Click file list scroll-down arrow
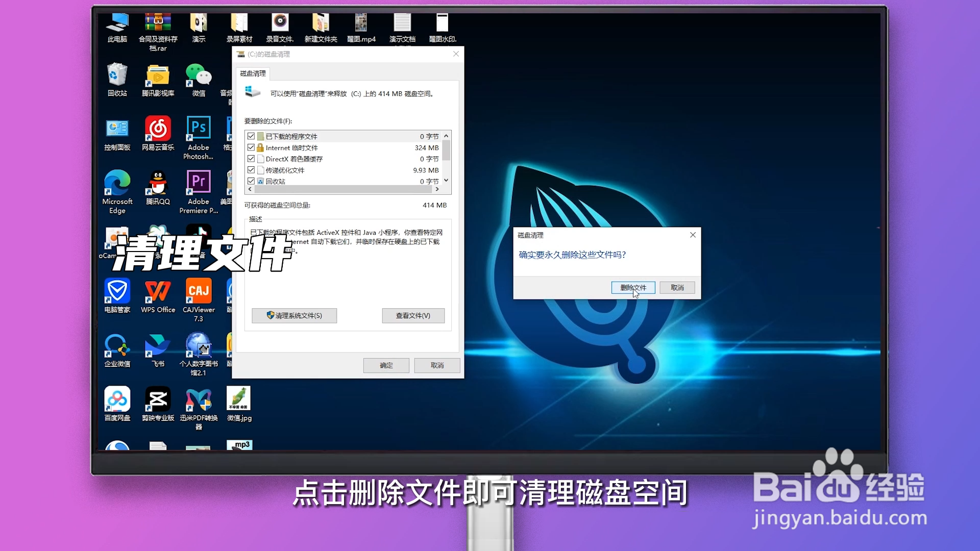Image resolution: width=980 pixels, height=551 pixels. [x=446, y=180]
